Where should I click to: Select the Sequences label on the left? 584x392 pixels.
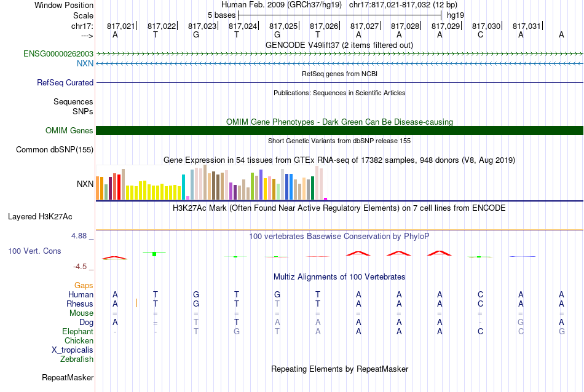tap(73, 101)
